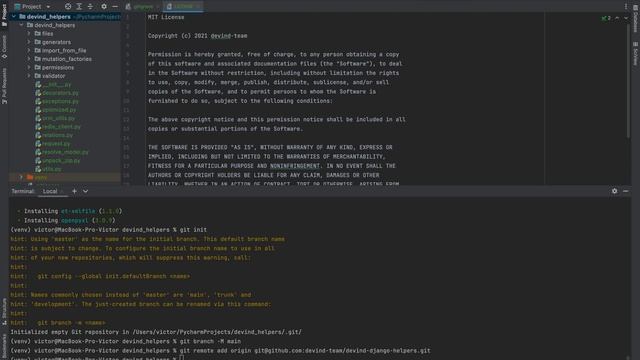Screen dimensions: 640x360
Task: Click the underlined devind in the copyright line
Action: [221, 36]
